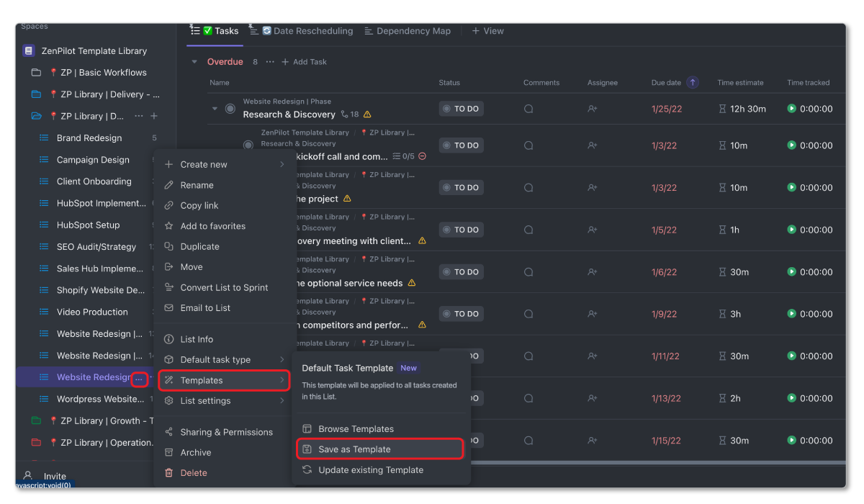Click the hourglass time estimate icon showing 12h 30m
The image size is (864, 504).
(x=724, y=108)
